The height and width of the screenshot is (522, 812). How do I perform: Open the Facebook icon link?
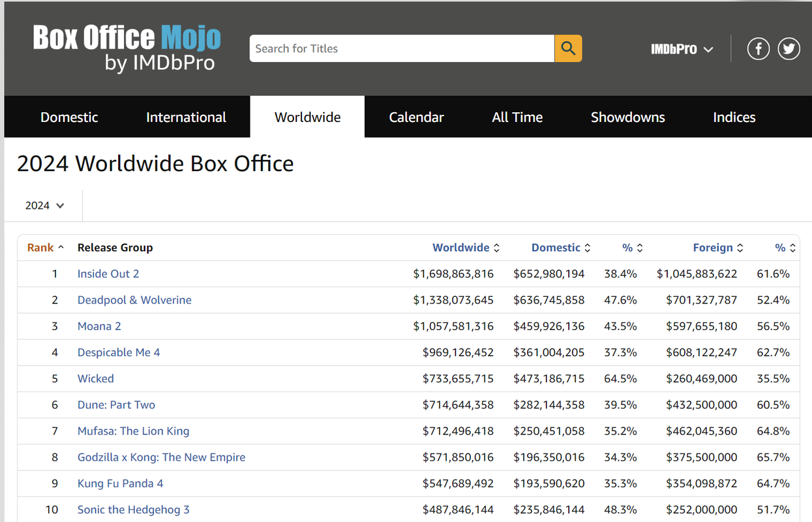[x=759, y=49]
